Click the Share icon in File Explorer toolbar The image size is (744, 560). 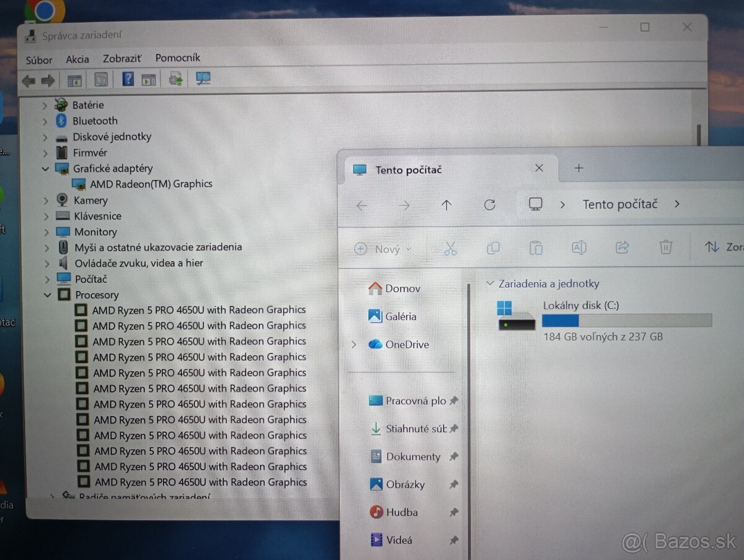pos(622,247)
